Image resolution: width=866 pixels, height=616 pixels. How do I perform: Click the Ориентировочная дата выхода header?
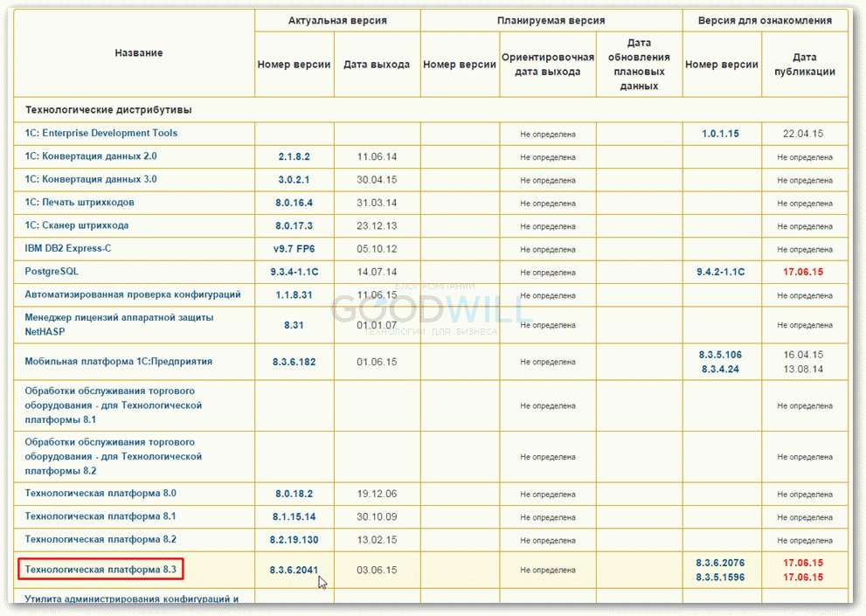(x=548, y=65)
